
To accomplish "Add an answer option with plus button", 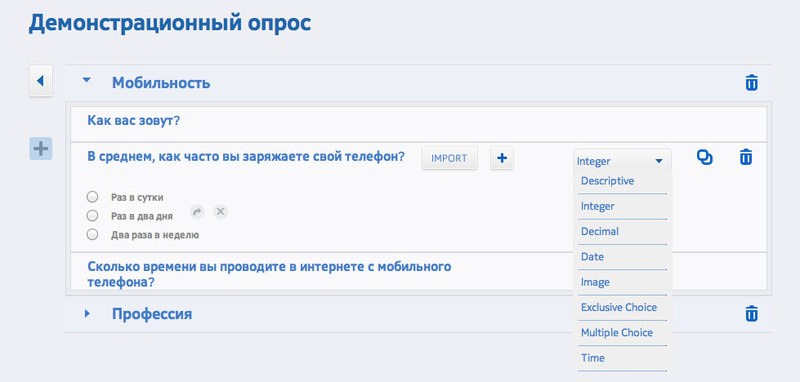I will click(502, 158).
